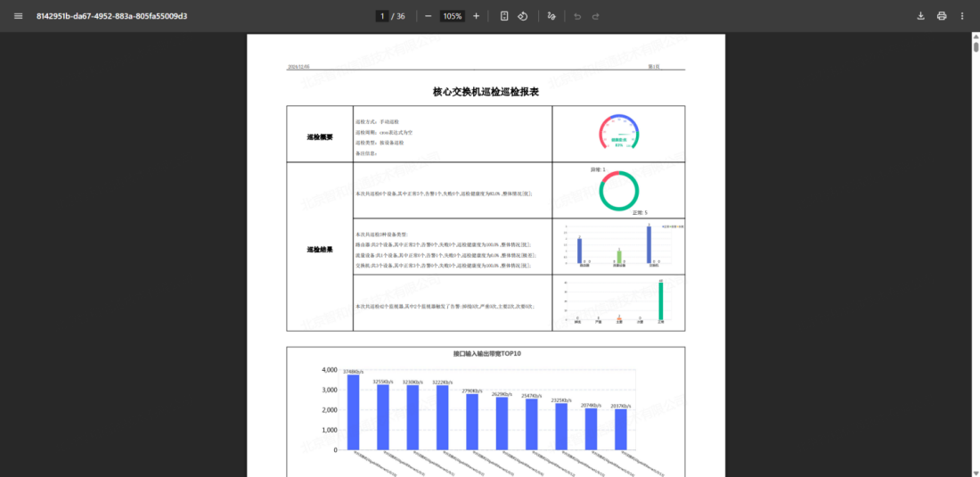The image size is (980, 477).
Task: Click the 4,000 y-axis label
Action: tap(329, 370)
